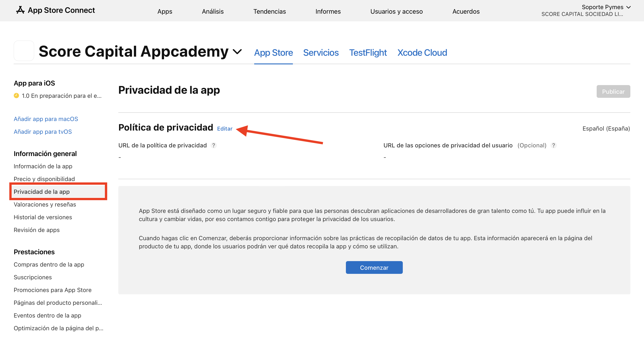Viewport: 644px width, 358px height.
Task: Switch to the Xcode Cloud tab
Action: (422, 53)
